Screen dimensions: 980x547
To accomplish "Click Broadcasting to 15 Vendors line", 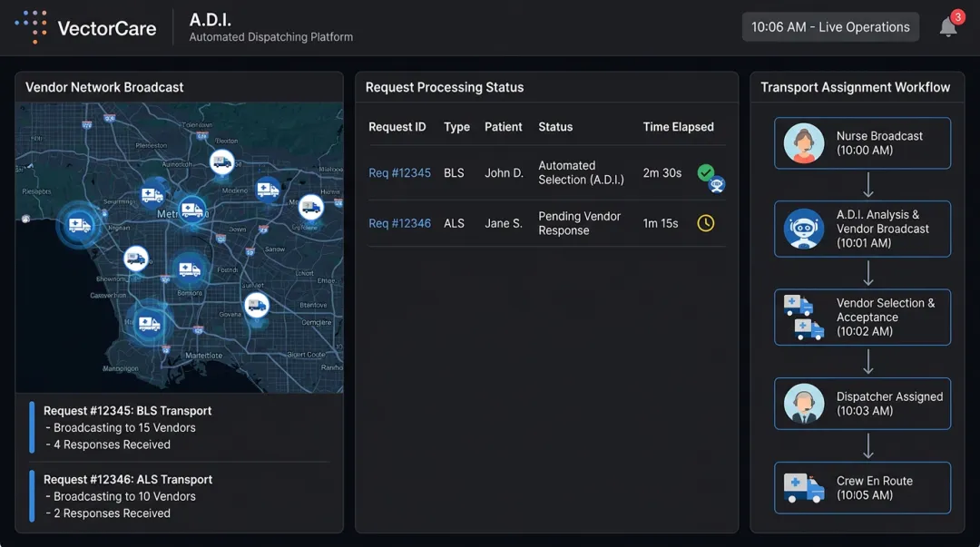I will 120,427.
